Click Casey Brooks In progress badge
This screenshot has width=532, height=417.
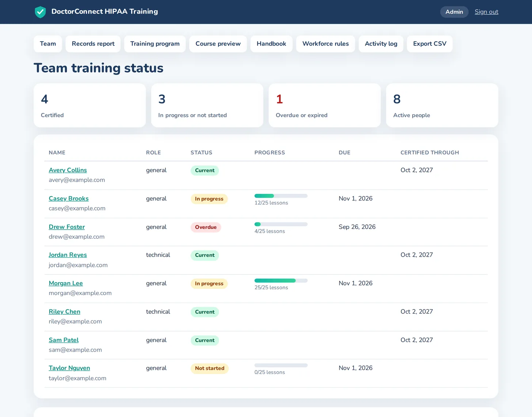[209, 199]
